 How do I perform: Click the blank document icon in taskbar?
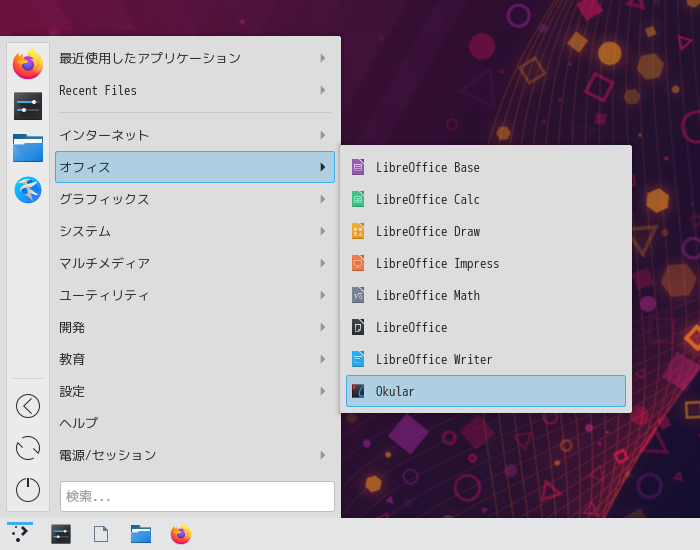(101, 534)
